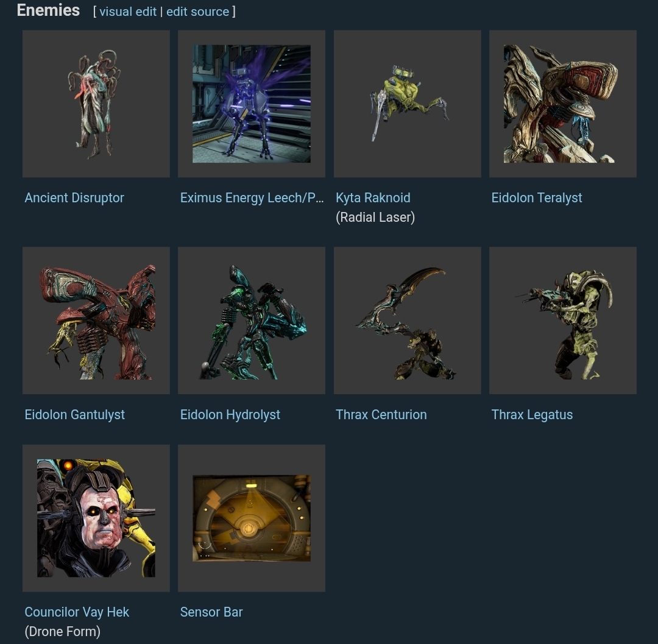Follow the Thrax Centurion text link
Image resolution: width=658 pixels, height=644 pixels.
(381, 414)
